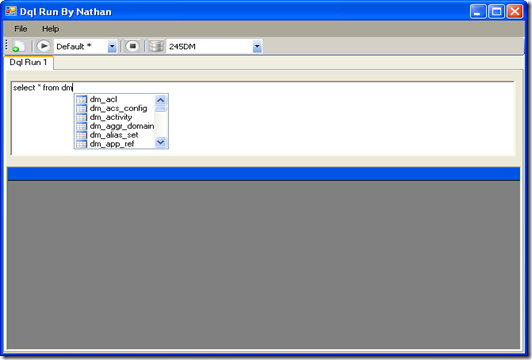The height and width of the screenshot is (360, 532).
Task: Run the query with play button
Action: click(x=43, y=46)
